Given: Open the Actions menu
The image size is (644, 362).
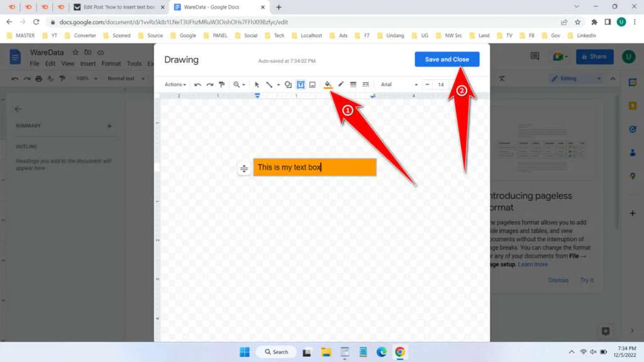Looking at the screenshot, I should click(175, 84).
